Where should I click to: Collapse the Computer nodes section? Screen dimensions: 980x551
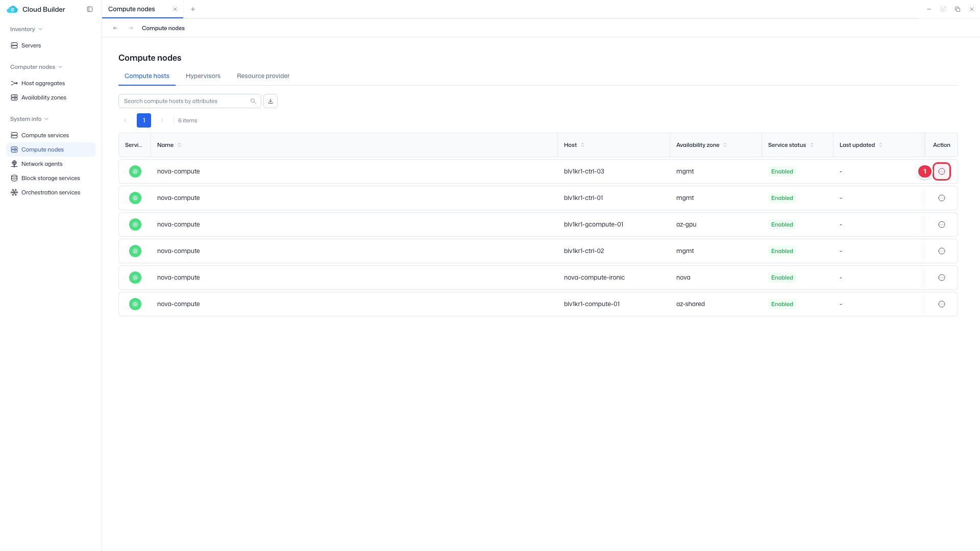point(36,67)
